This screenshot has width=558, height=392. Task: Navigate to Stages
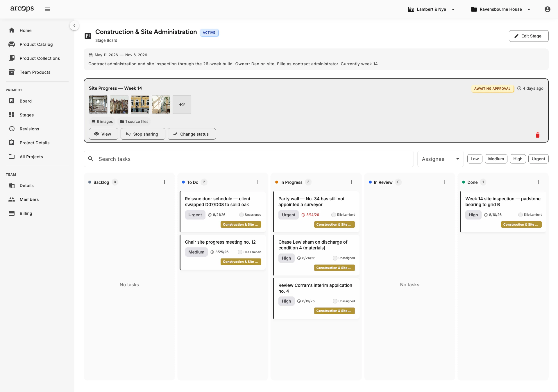pos(37,115)
